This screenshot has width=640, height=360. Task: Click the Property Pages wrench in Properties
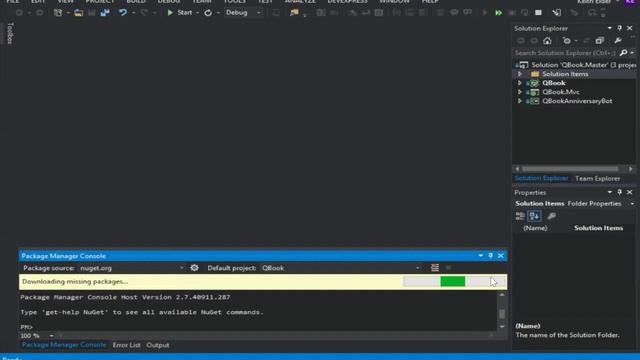click(x=551, y=216)
